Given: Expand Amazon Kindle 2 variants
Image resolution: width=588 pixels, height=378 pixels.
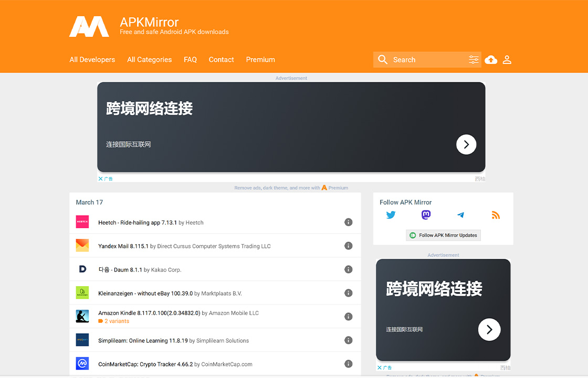Looking at the screenshot, I should (x=113, y=321).
